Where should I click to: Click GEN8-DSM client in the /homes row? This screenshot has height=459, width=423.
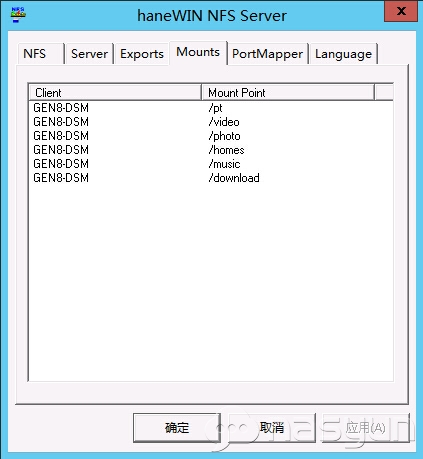tap(61, 150)
